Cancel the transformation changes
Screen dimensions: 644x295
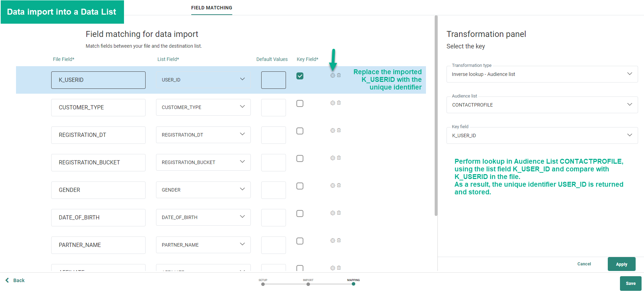(x=584, y=264)
